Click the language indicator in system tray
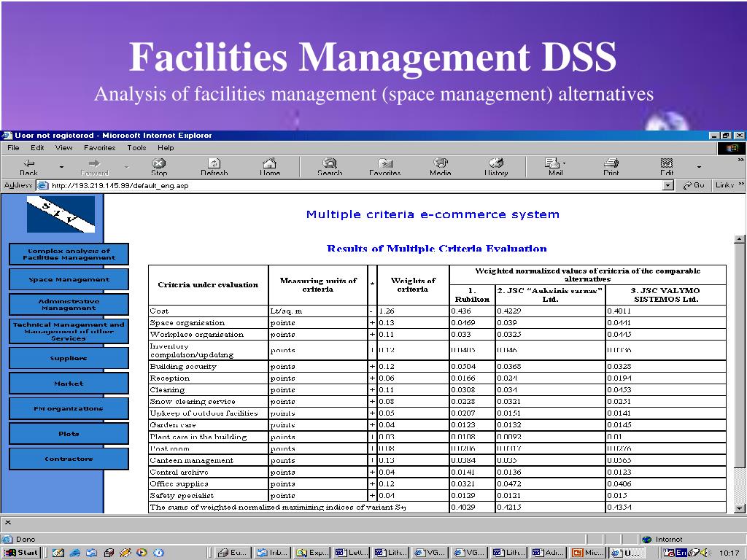747x560 pixels. [x=681, y=553]
